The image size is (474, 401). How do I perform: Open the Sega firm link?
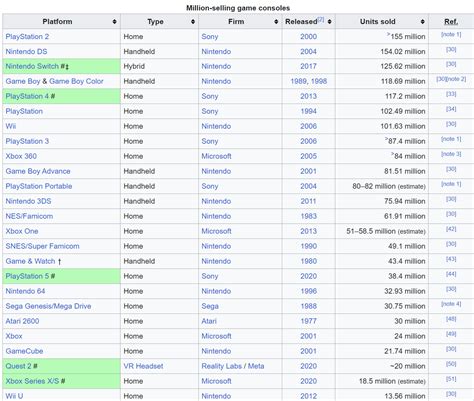click(210, 306)
